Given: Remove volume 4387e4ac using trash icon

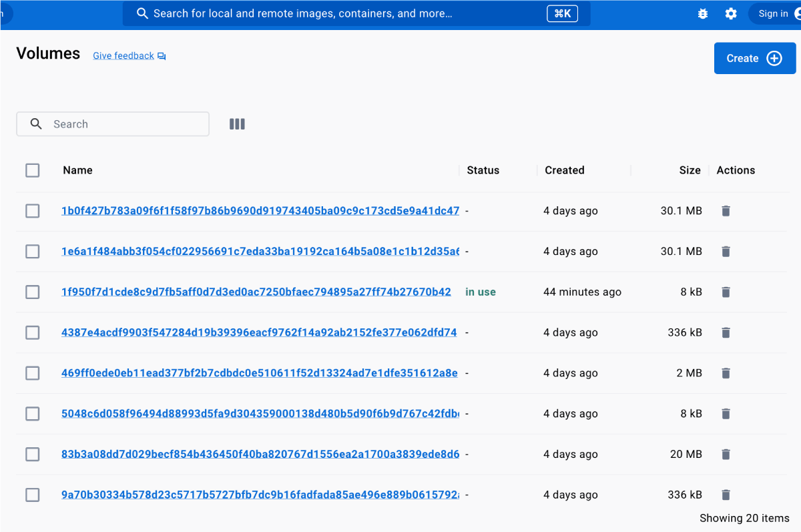Looking at the screenshot, I should [x=726, y=332].
